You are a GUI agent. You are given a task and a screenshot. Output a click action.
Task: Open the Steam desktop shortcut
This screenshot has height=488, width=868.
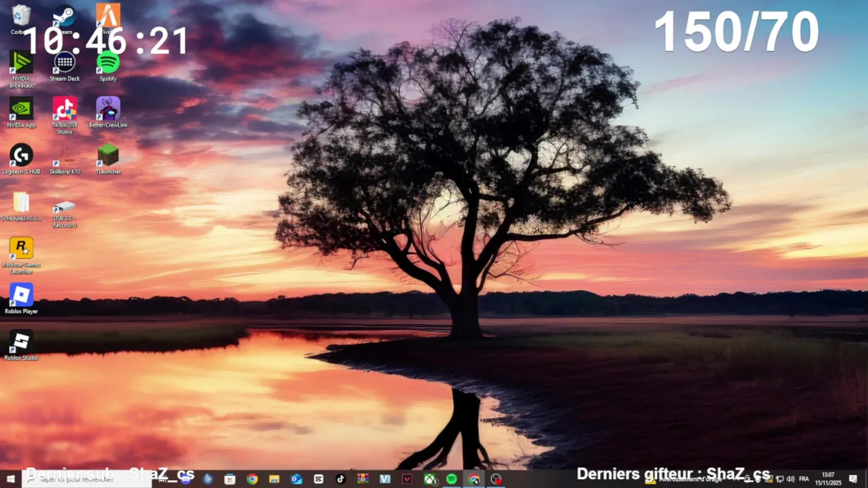tap(64, 19)
